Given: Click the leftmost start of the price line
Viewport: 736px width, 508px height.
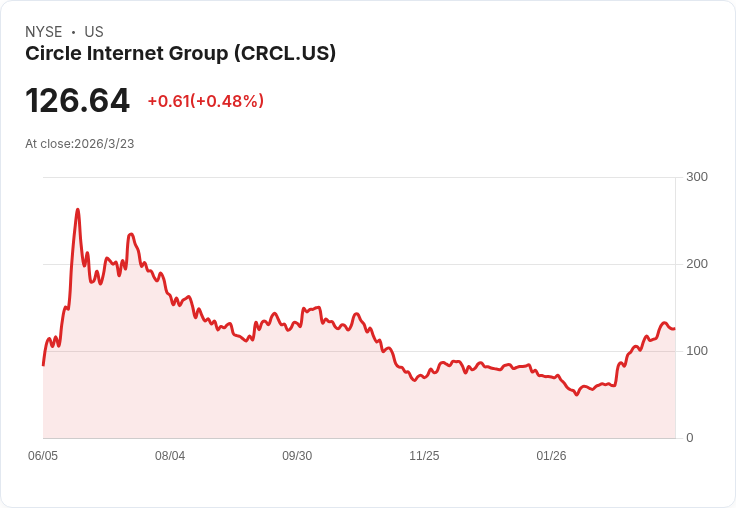Looking at the screenshot, I should pyautogui.click(x=44, y=364).
